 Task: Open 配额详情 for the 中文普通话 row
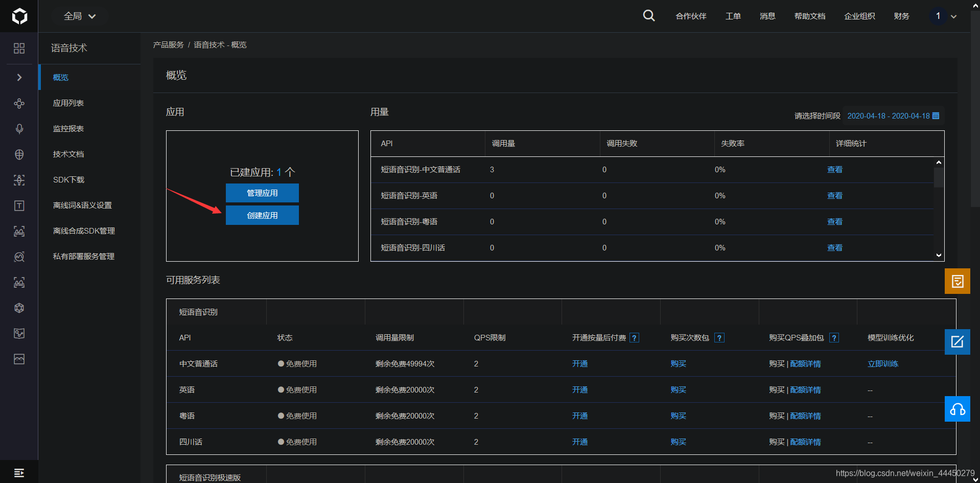pyautogui.click(x=806, y=364)
